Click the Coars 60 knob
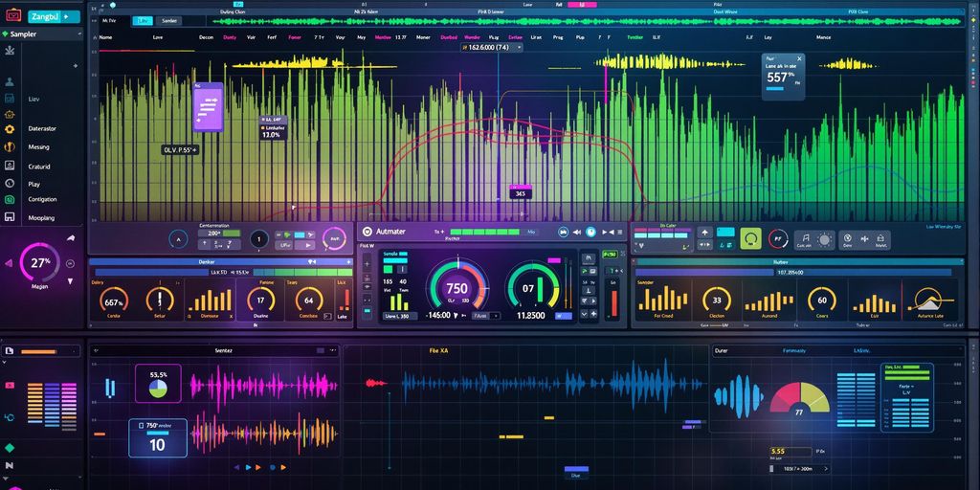Viewport: 980px width, 490px height. click(821, 300)
